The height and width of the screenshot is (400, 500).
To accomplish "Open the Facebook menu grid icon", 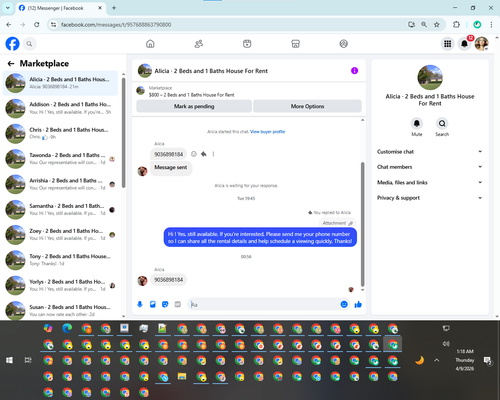I will (x=448, y=44).
